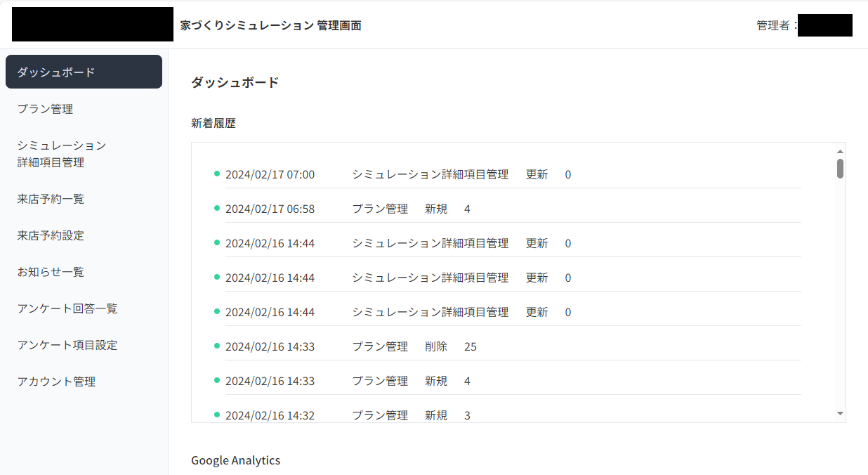
Task: Click 新規 label in 2024/02/17 06:58 row
Action: (x=436, y=209)
